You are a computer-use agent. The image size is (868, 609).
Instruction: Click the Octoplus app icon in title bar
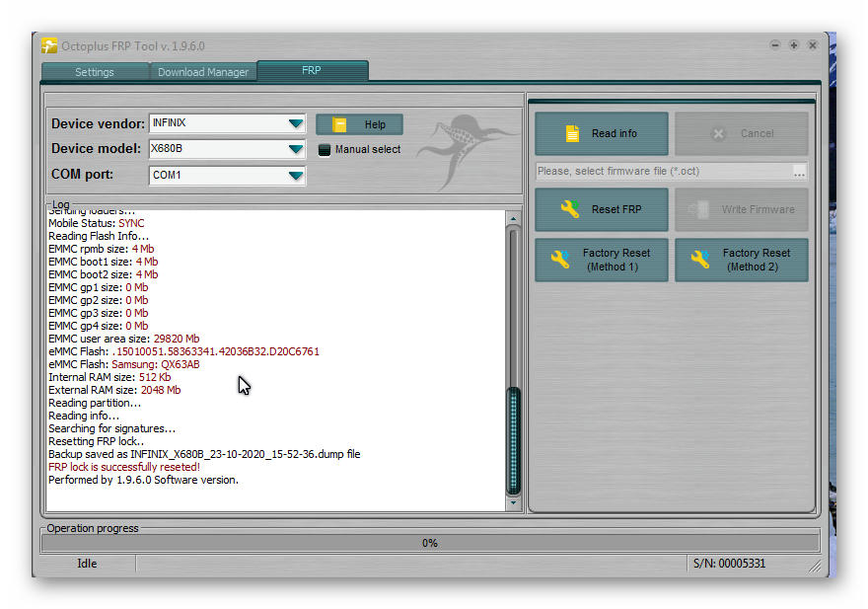[x=49, y=45]
